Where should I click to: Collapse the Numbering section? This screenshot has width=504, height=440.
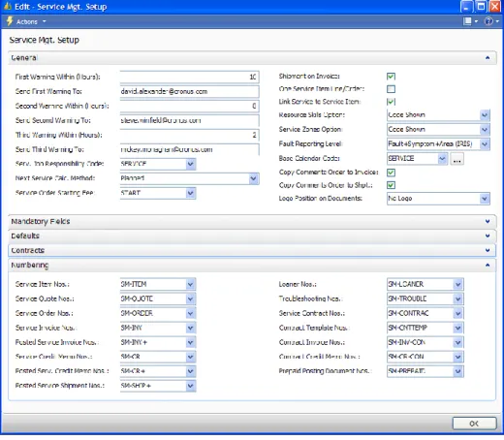(x=488, y=265)
